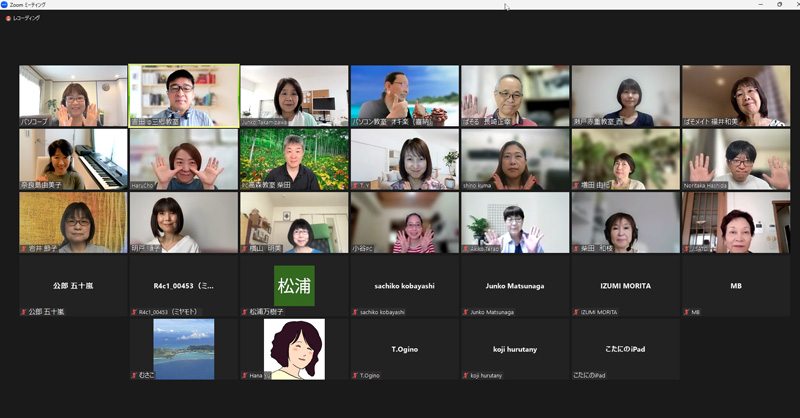The width and height of the screenshot is (800, 418).
Task: Click the こたにのiPad participant tile
Action: tap(625, 349)
